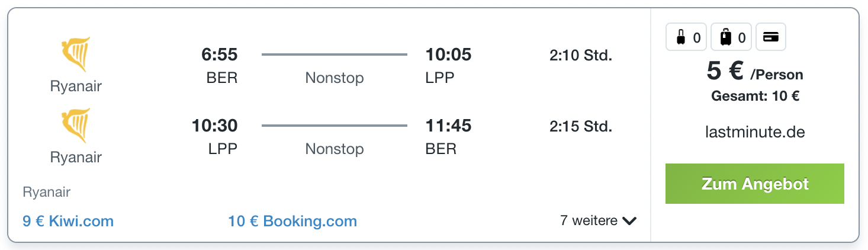Click the lastminute.de provider name
The width and height of the screenshot is (868, 250).
(755, 132)
